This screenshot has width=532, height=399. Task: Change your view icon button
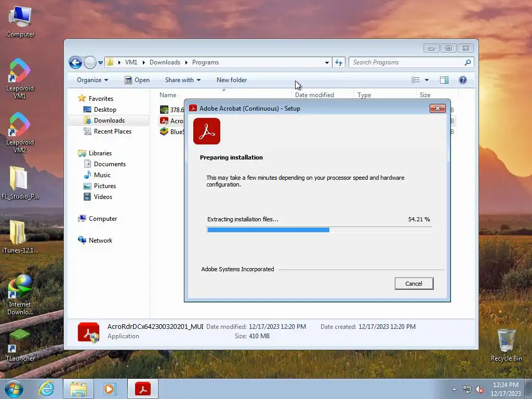click(416, 80)
